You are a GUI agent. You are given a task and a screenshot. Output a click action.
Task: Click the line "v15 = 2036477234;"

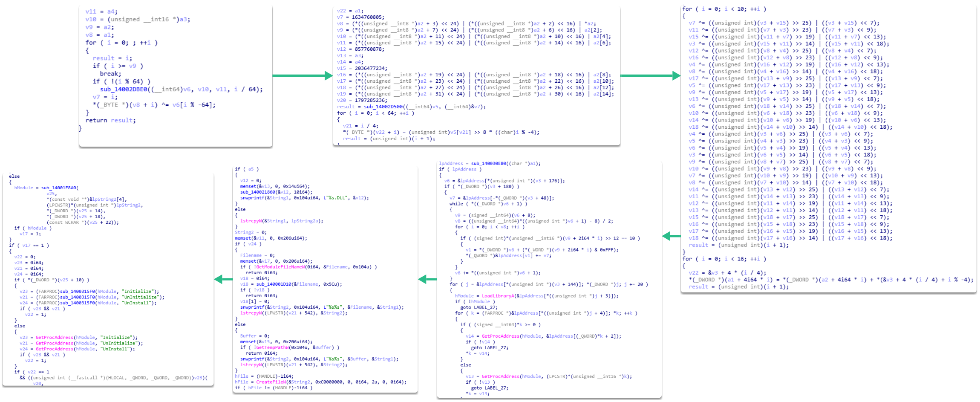[x=362, y=69]
